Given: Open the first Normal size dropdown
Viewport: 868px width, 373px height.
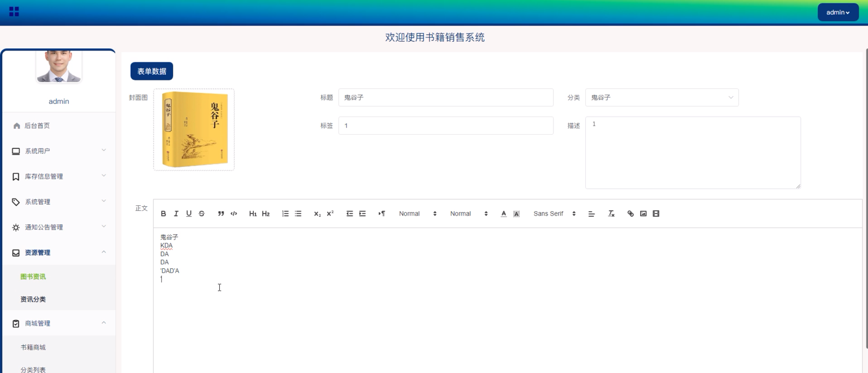Looking at the screenshot, I should point(418,214).
